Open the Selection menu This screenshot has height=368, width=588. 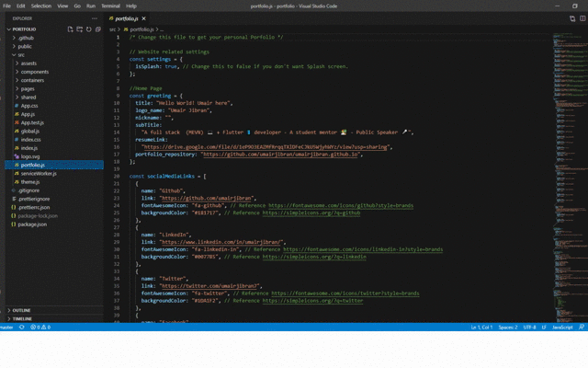(x=40, y=6)
